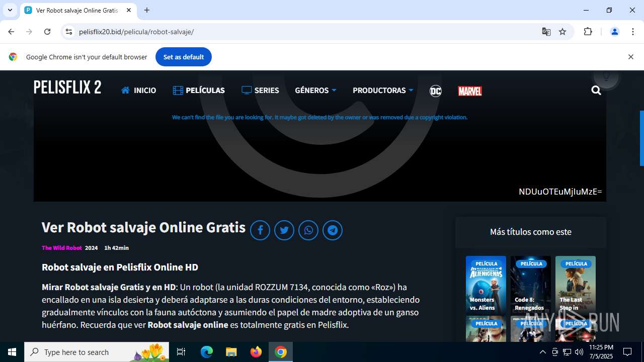Open the Monsters vs. Aliens thumbnail
The width and height of the screenshot is (644, 362).
(486, 285)
